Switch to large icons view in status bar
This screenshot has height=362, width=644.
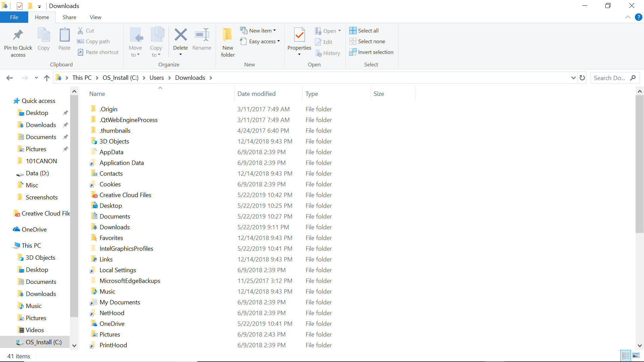pos(636,356)
